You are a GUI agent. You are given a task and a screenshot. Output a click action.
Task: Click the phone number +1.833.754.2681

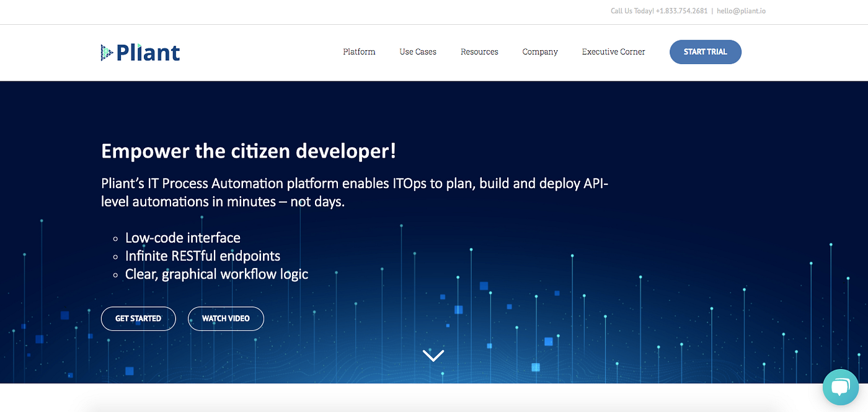[x=681, y=11]
